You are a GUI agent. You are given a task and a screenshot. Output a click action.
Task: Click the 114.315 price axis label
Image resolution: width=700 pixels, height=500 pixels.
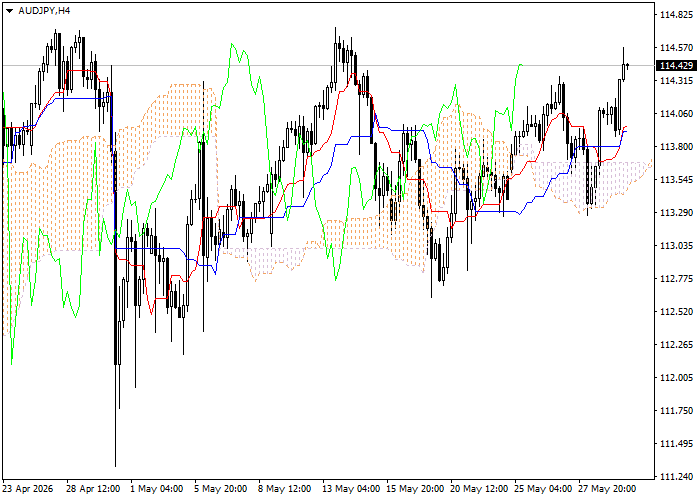coord(676,81)
